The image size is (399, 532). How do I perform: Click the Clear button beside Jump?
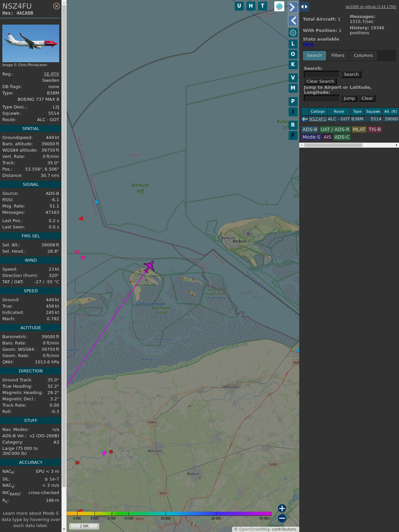(x=367, y=98)
